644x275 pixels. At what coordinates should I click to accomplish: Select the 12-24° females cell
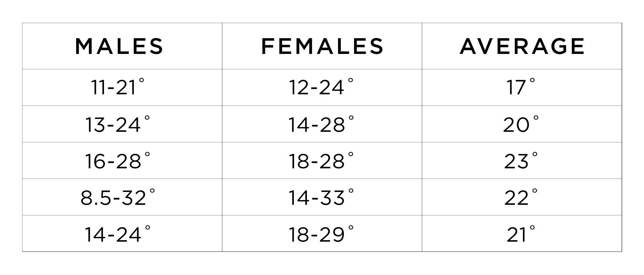click(x=322, y=87)
